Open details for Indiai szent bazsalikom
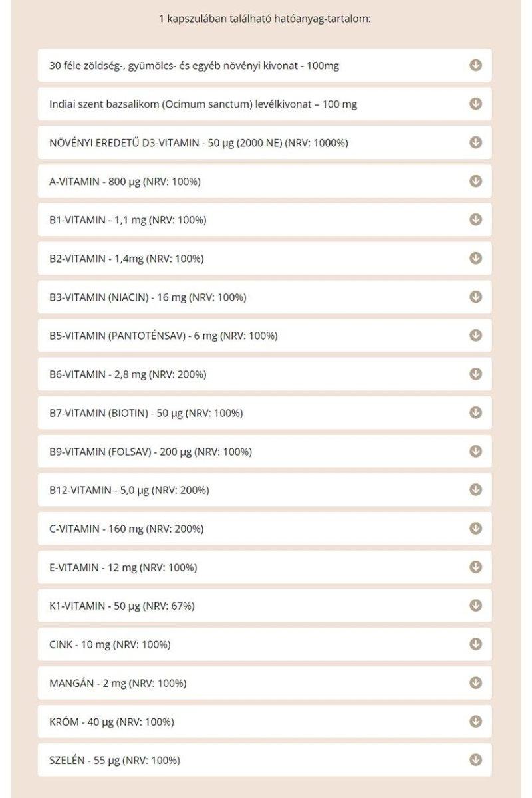The image size is (532, 798). pos(474,104)
